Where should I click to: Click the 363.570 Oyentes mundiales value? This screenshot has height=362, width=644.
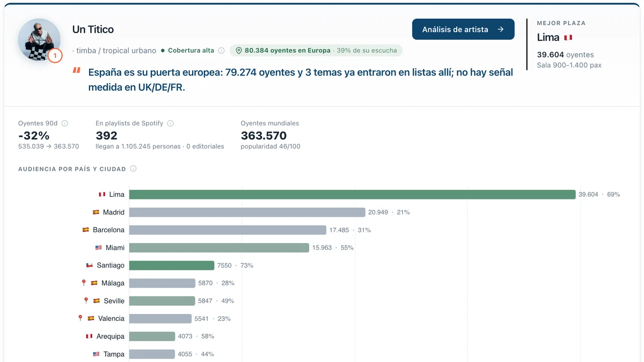[264, 136]
